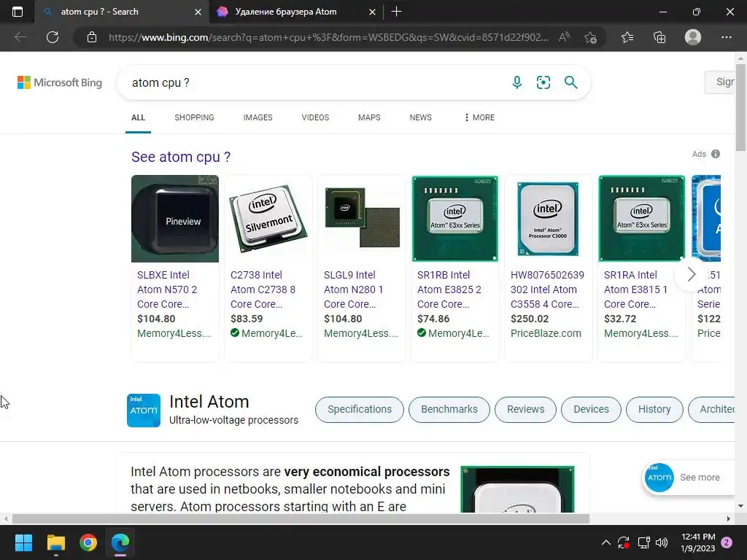Viewport: 747px width, 560px height.
Task: Open taskbar clock and date
Action: click(698, 542)
